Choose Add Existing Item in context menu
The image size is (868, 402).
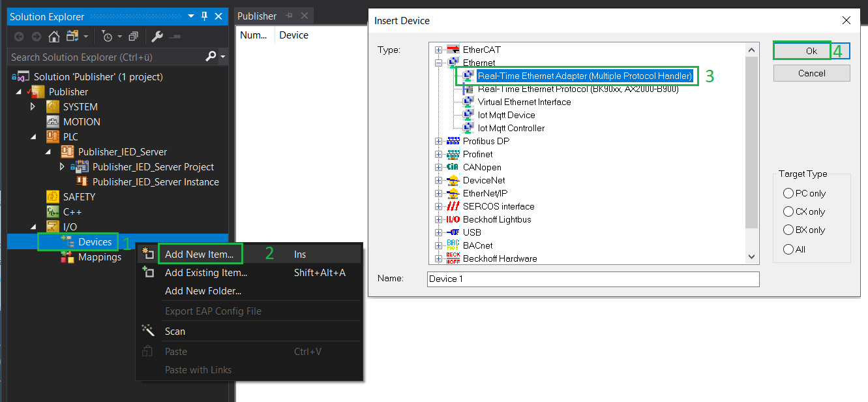point(206,273)
